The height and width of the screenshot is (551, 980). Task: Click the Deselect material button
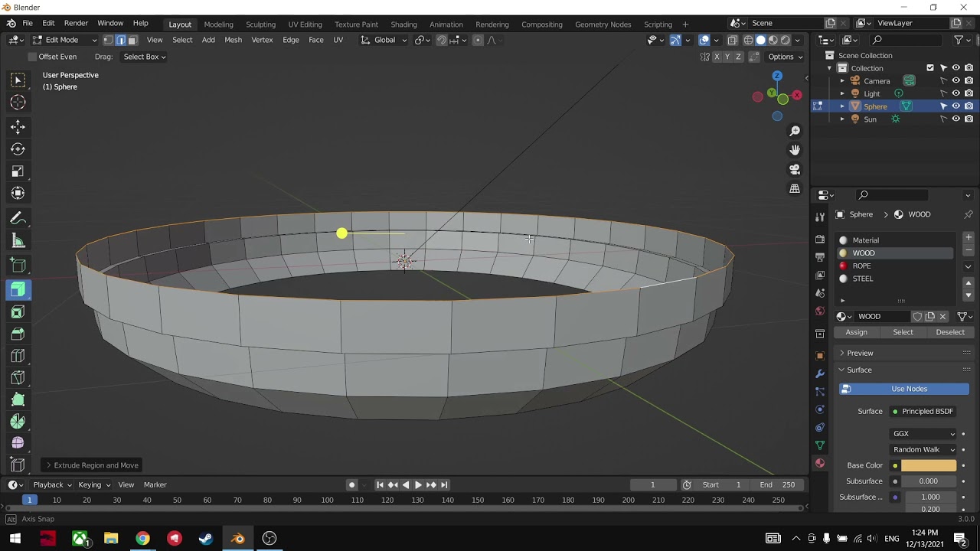(950, 332)
